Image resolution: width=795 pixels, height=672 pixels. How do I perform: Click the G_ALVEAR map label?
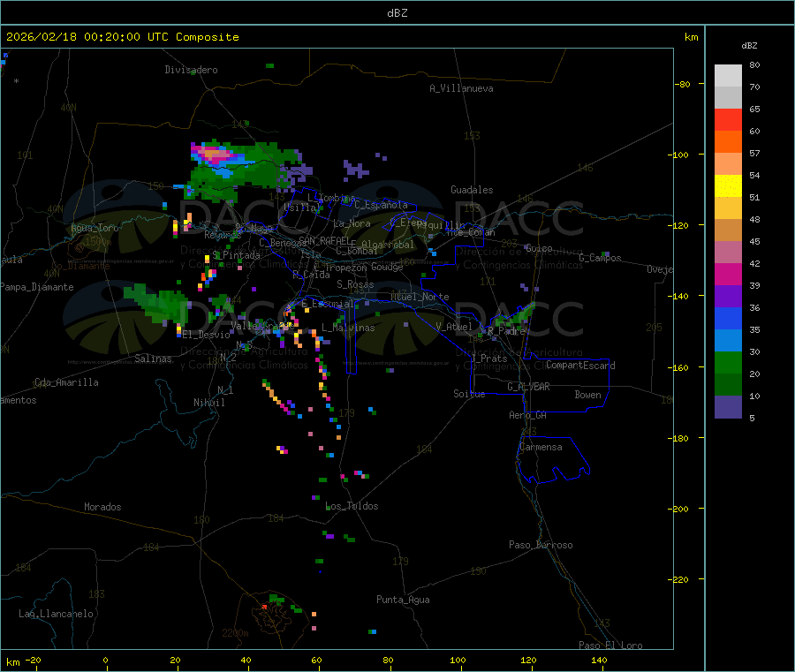529,387
